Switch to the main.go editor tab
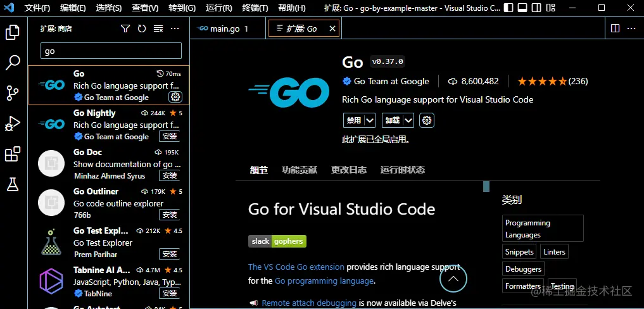 click(228, 28)
